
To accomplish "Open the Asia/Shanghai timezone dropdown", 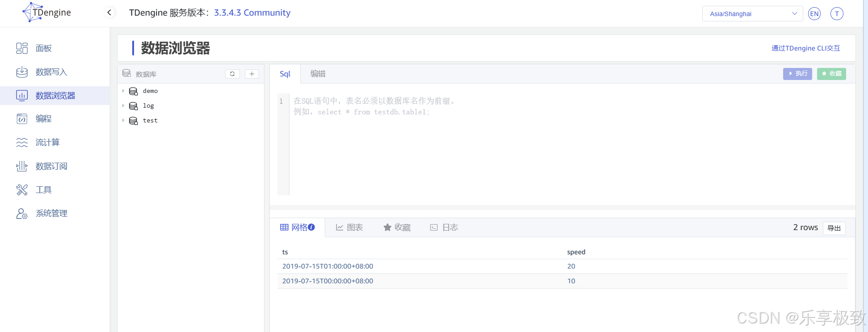I will coord(752,14).
